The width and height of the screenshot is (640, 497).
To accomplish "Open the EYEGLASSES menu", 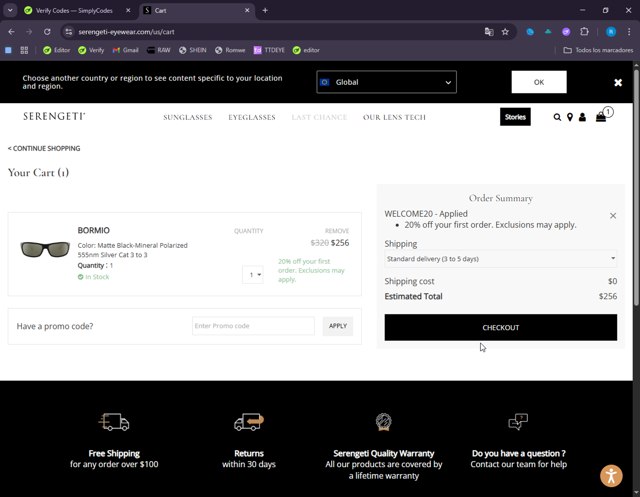I will click(252, 118).
